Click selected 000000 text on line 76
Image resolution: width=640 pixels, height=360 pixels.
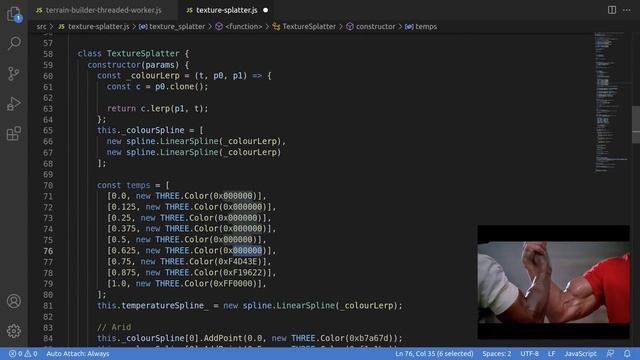click(x=247, y=251)
